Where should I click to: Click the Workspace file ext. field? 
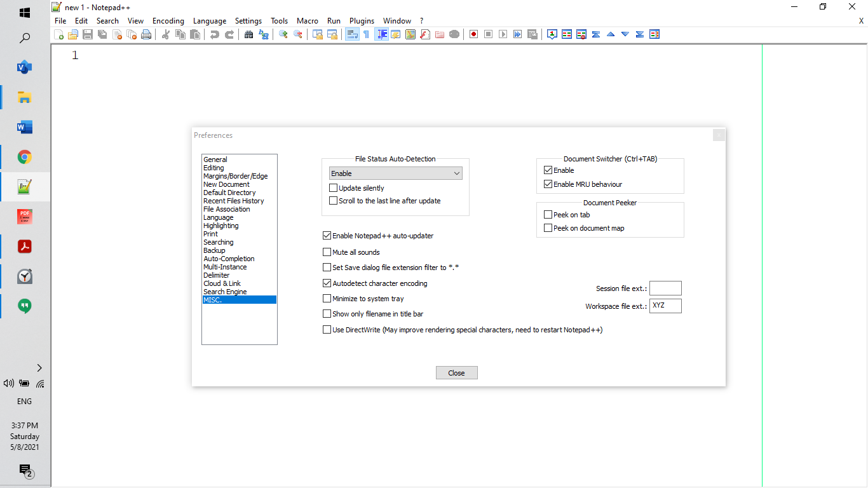point(665,306)
